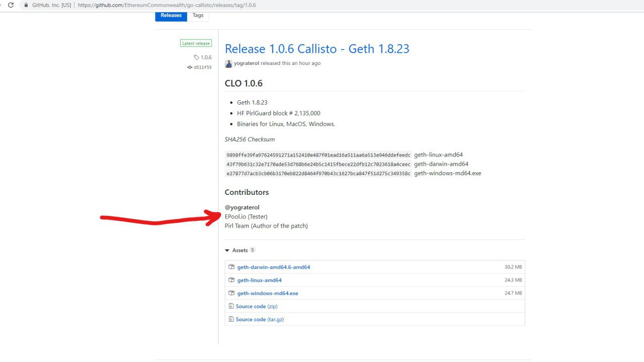Click the 'an hour ago' timestamp
This screenshot has width=644, height=362.
306,63
